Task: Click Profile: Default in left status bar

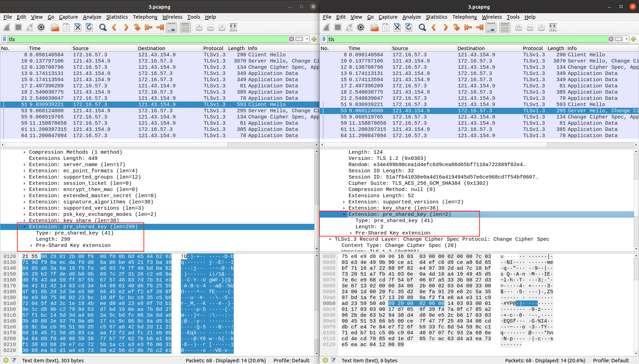Action: pos(291,360)
